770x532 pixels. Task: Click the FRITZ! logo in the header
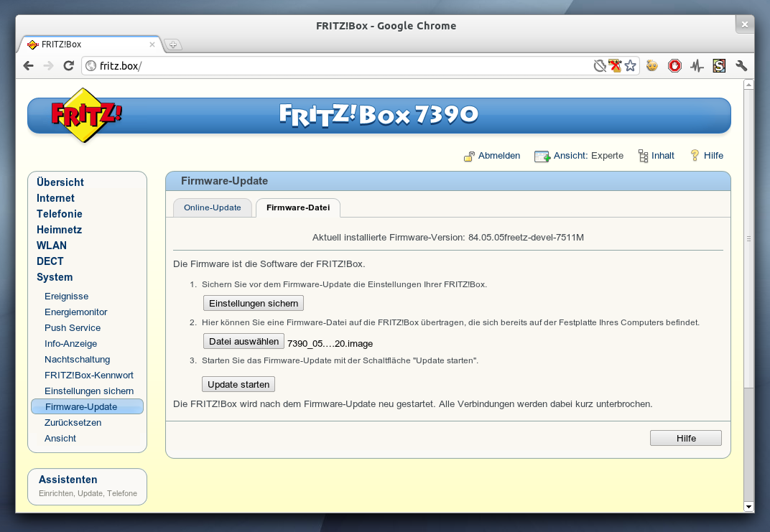point(86,115)
